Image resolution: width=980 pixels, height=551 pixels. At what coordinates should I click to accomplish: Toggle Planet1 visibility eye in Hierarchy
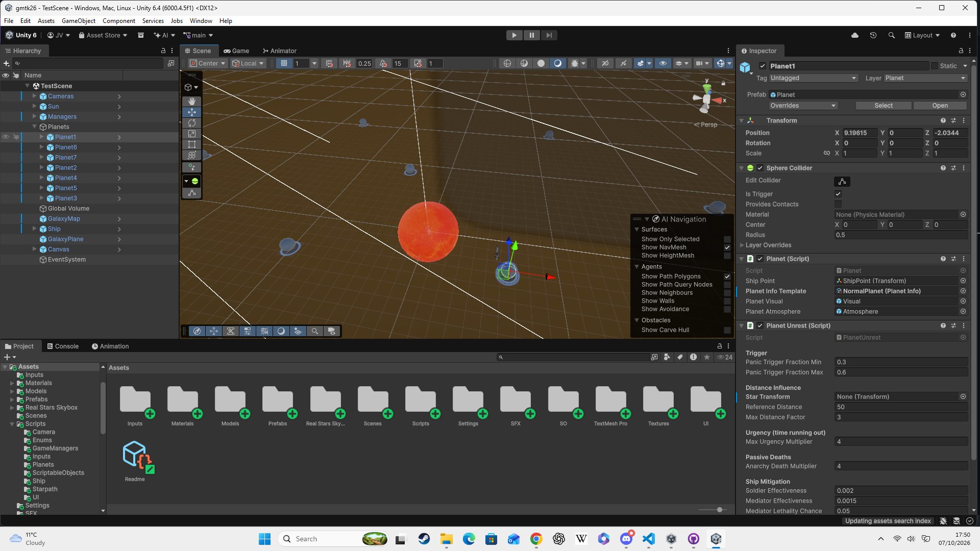point(6,137)
